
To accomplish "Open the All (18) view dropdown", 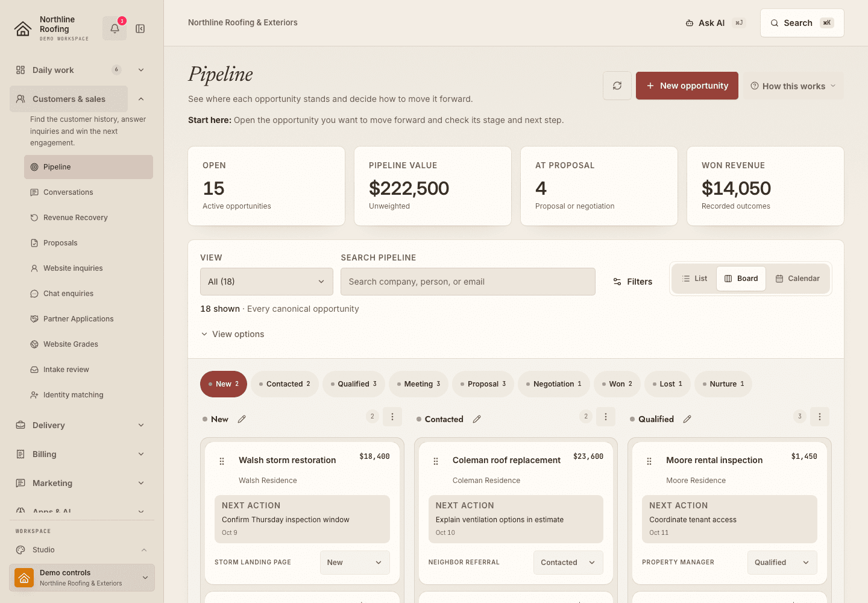I will [266, 282].
